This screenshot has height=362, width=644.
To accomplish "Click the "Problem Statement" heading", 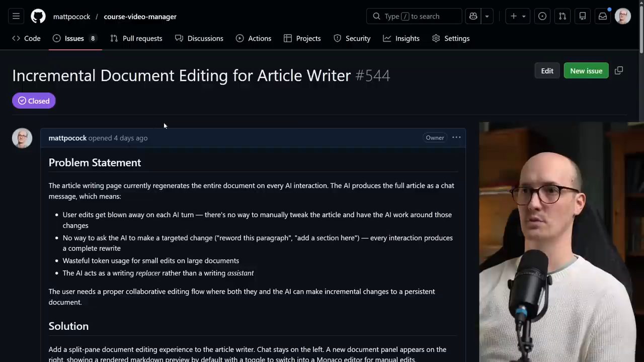I will 95,162.
